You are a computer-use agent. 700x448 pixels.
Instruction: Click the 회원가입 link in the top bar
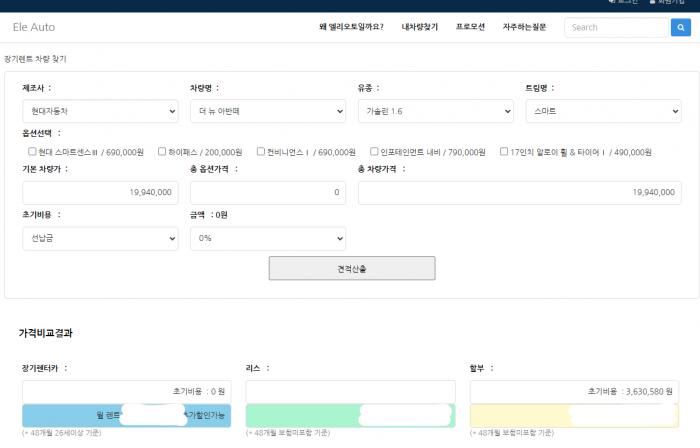click(x=667, y=2)
